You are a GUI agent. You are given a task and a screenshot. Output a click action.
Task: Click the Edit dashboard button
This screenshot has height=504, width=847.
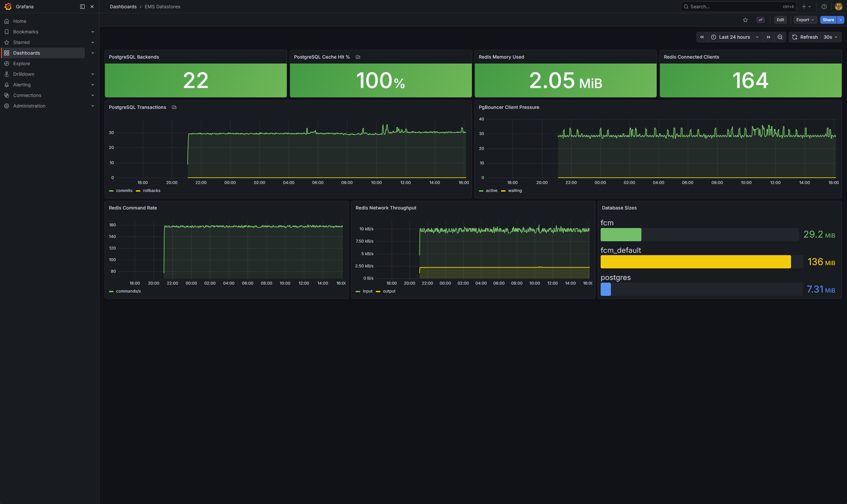point(780,20)
